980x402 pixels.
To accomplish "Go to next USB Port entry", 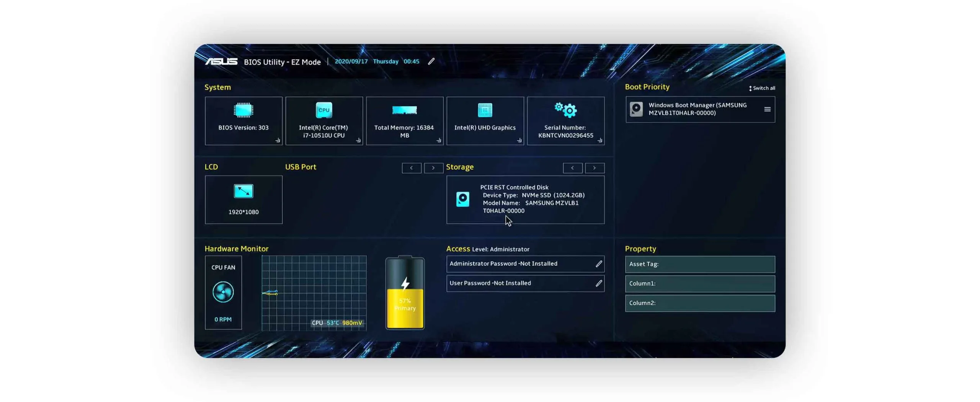I will pyautogui.click(x=433, y=168).
